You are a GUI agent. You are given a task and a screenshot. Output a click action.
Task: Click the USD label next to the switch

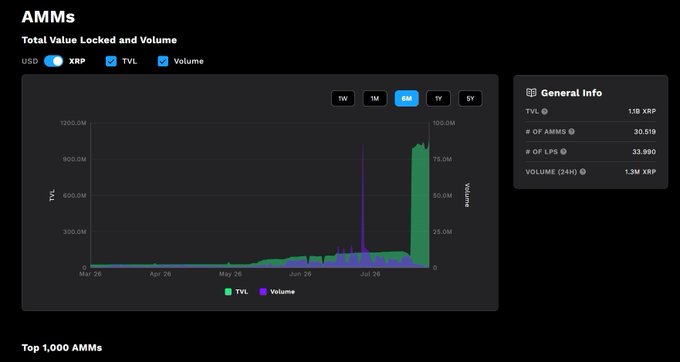(x=30, y=61)
